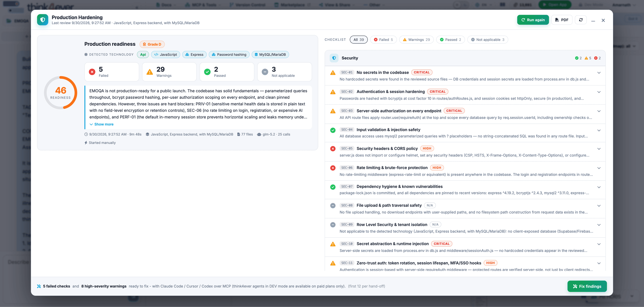Click the gray N/A icon on SEC-08 row
Screen dimensions: 644x307
click(x=333, y=206)
